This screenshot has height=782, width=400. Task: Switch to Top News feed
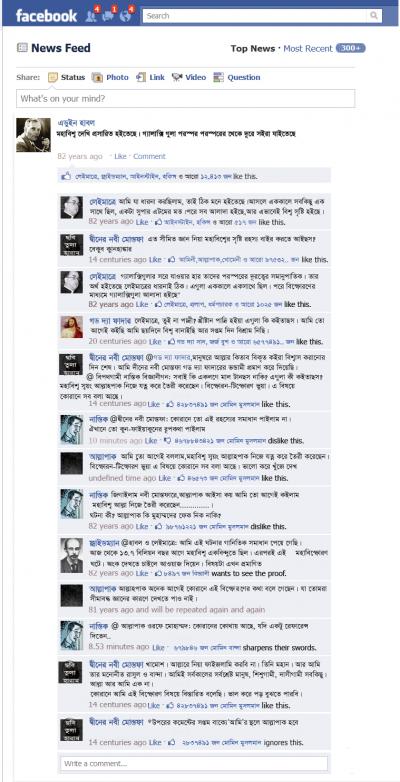coord(253,48)
